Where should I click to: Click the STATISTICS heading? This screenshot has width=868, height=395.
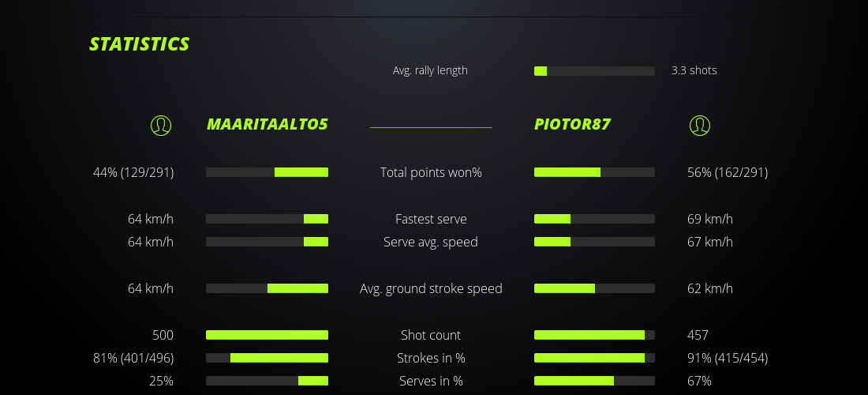pos(139,44)
